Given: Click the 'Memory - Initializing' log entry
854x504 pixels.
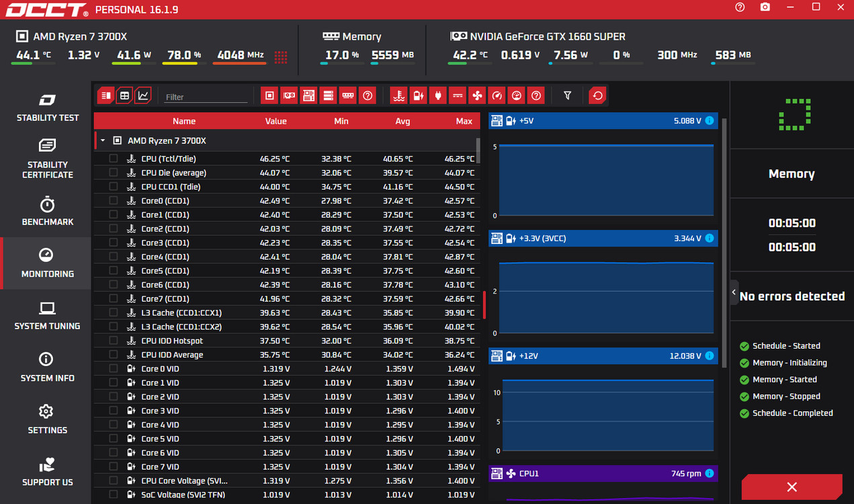Looking at the screenshot, I should click(789, 363).
